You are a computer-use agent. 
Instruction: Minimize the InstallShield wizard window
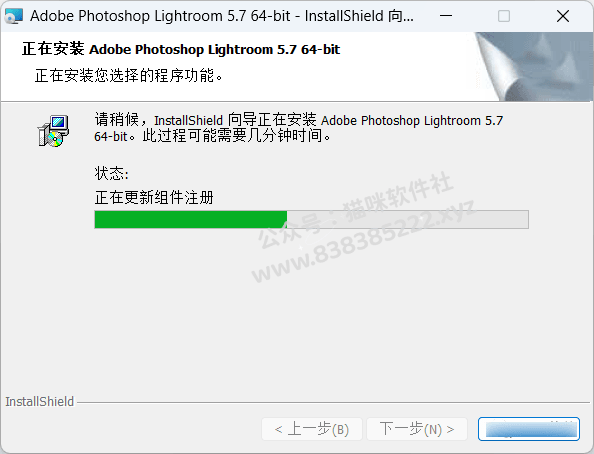tap(446, 16)
